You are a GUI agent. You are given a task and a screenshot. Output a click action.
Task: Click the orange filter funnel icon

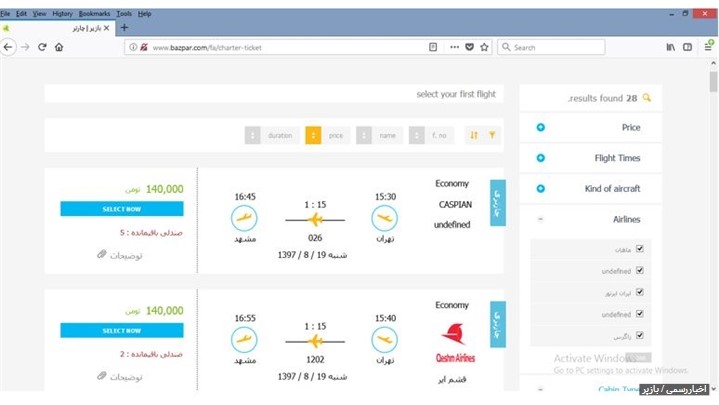(x=491, y=135)
